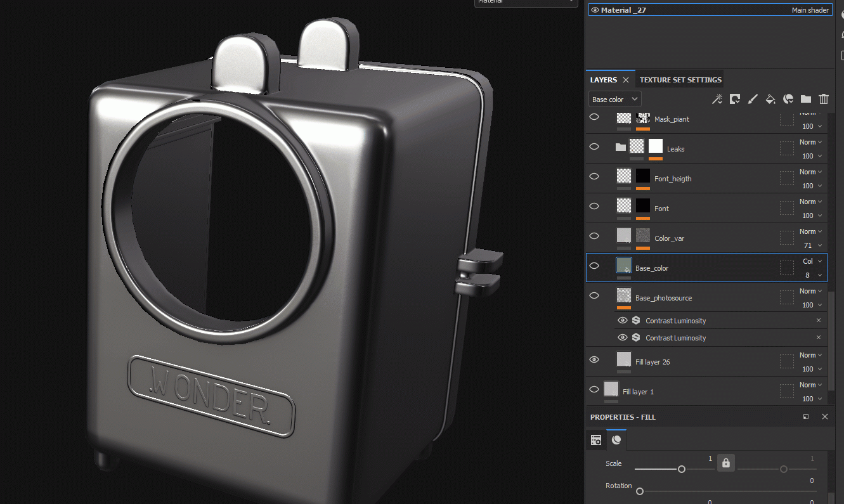
Task: Click the Main shader label
Action: point(810,10)
